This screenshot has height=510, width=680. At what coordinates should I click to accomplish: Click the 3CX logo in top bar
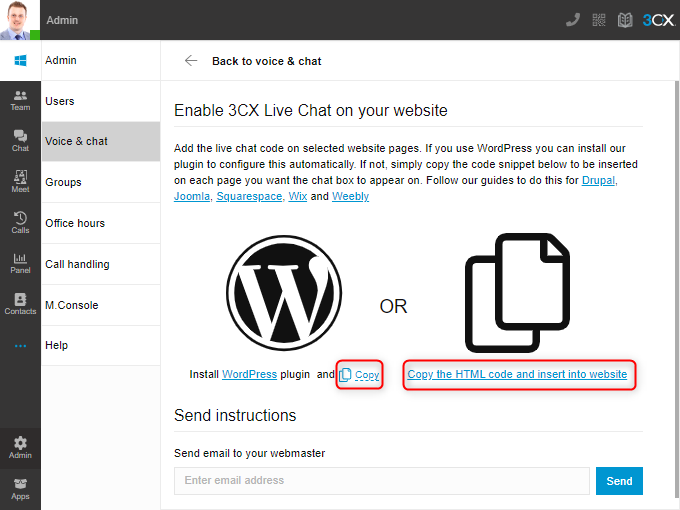pyautogui.click(x=658, y=20)
